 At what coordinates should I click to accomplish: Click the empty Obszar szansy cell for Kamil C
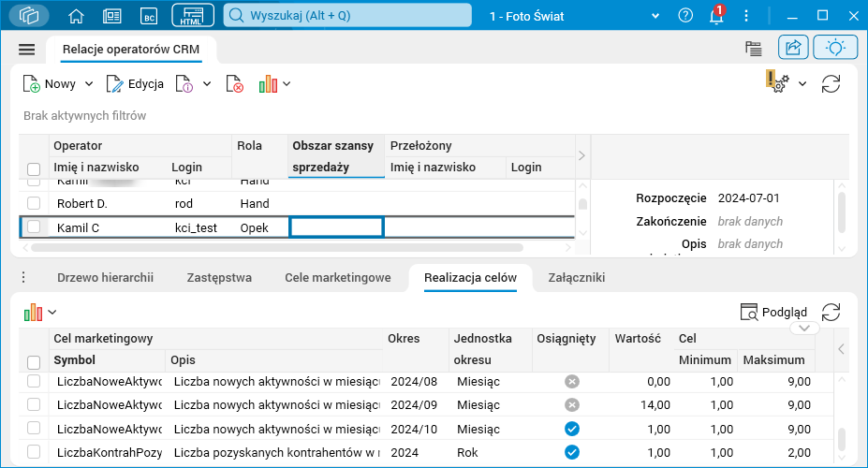336,227
